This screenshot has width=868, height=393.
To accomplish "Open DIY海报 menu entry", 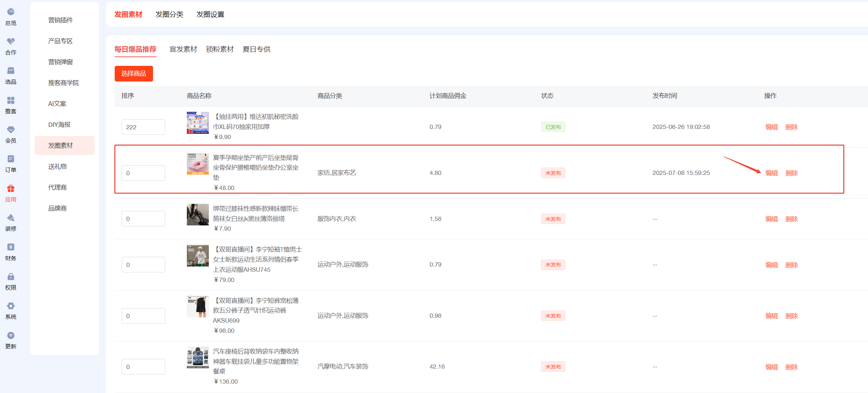I will tap(59, 124).
